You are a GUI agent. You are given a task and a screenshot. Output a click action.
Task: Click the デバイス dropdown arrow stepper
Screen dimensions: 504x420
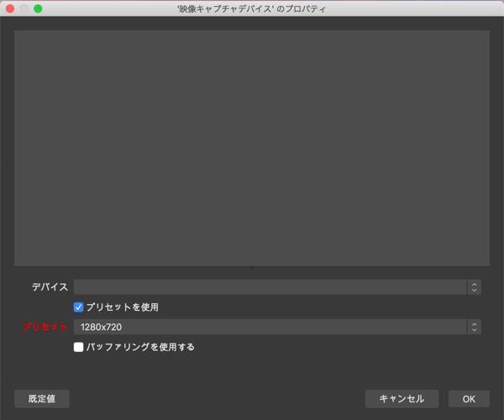tap(474, 287)
